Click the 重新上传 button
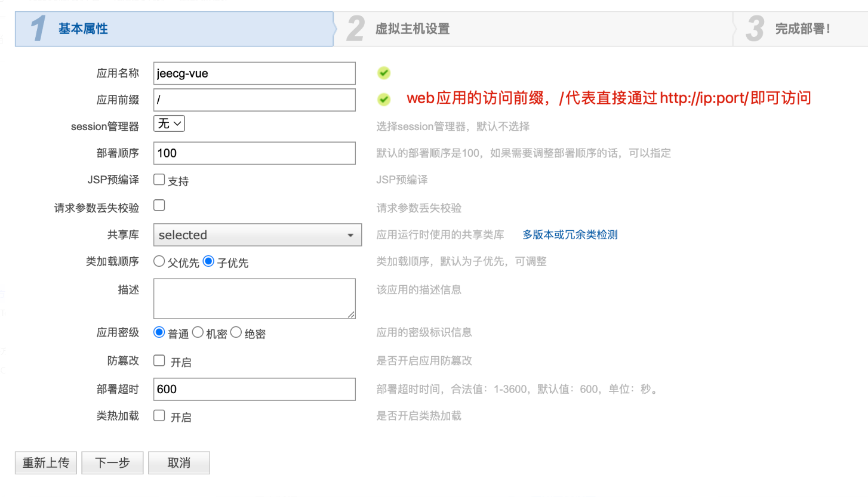The width and height of the screenshot is (868, 497). click(x=46, y=462)
